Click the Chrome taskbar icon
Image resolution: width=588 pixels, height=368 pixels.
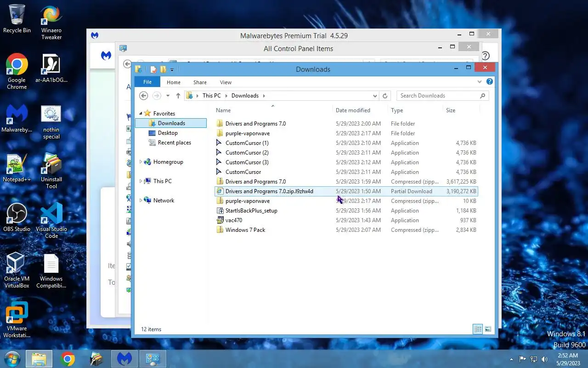pyautogui.click(x=68, y=359)
